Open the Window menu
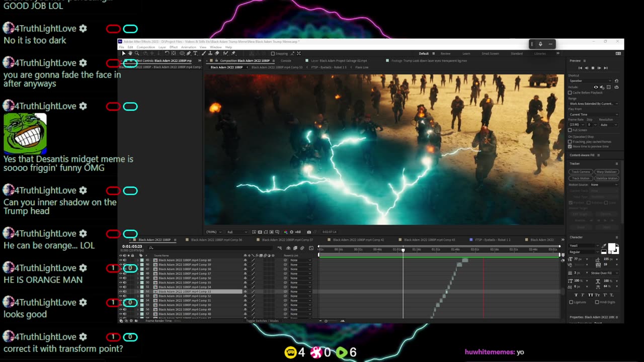644x362 pixels. click(216, 47)
